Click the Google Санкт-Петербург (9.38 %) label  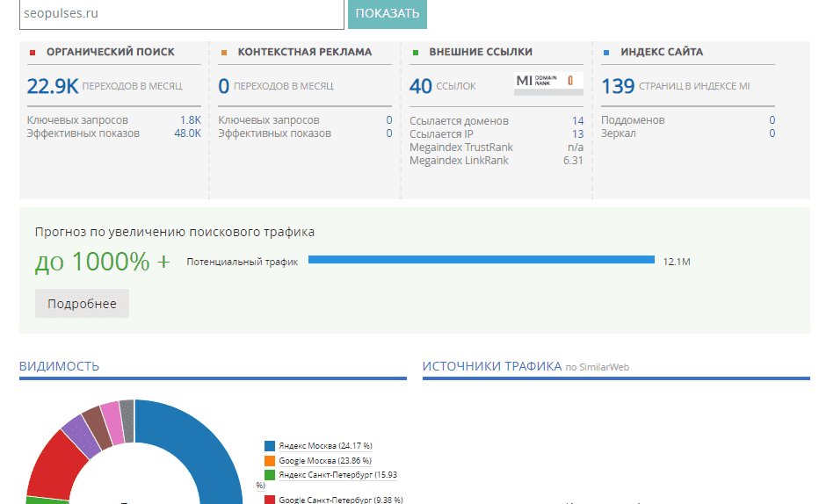(341, 500)
